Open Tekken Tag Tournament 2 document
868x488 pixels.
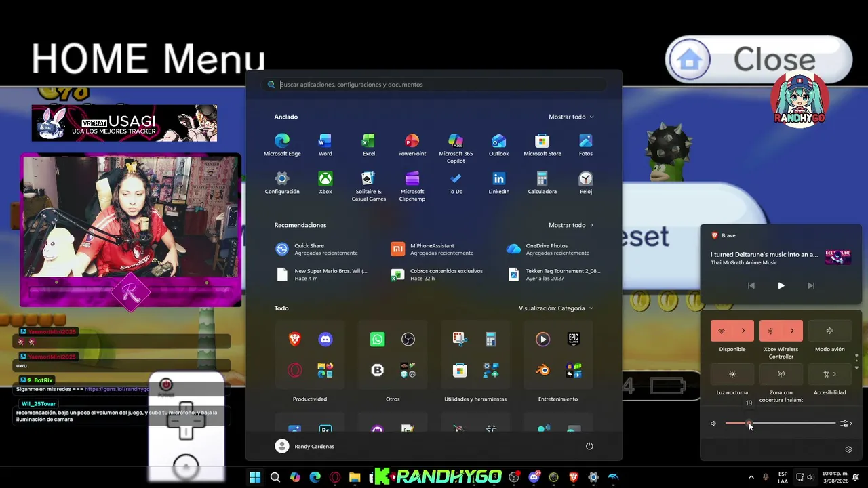pyautogui.click(x=553, y=274)
